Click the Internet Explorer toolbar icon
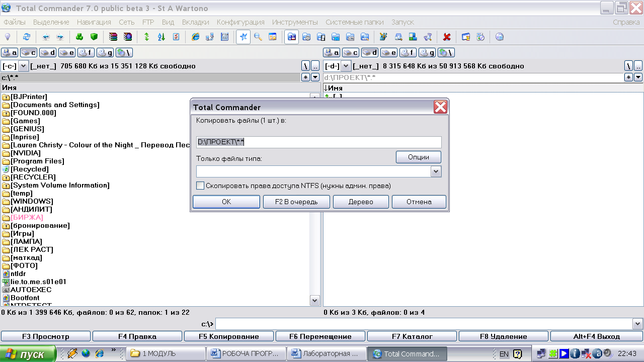This screenshot has width=644, height=362. pos(196,37)
